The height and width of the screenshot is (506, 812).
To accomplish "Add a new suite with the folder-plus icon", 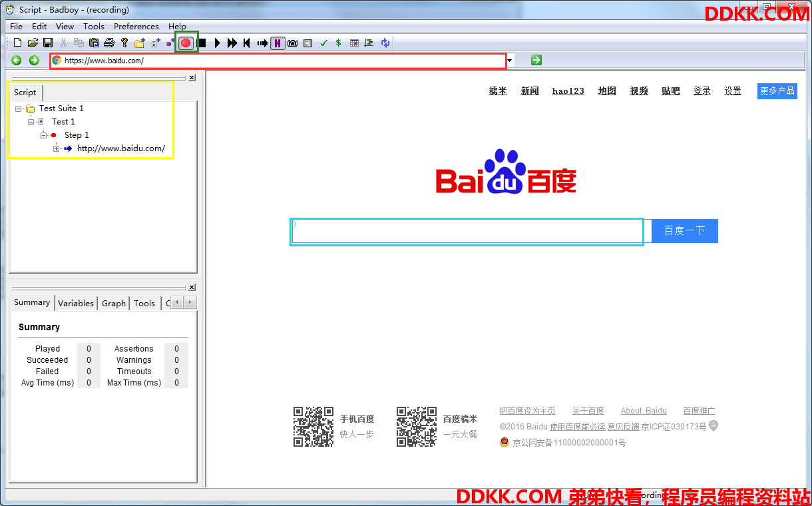I will click(140, 43).
